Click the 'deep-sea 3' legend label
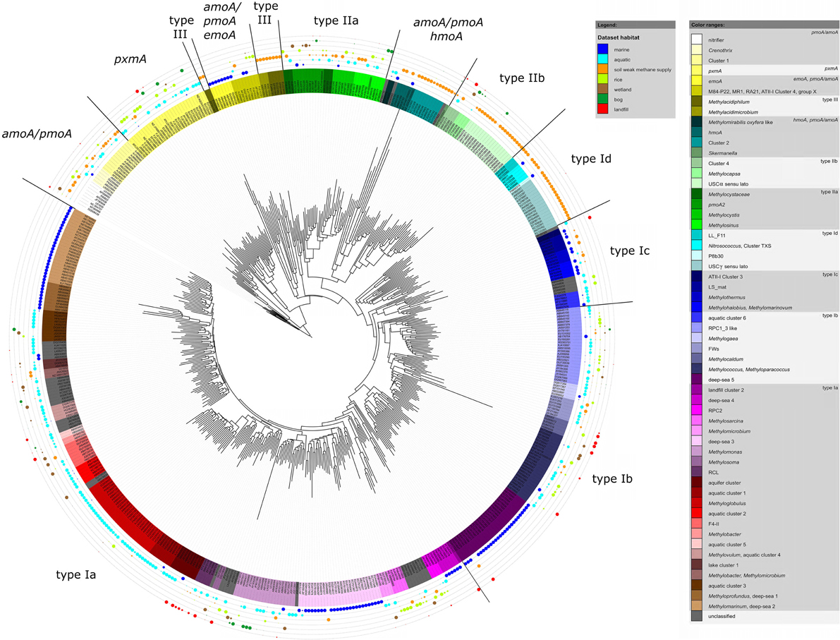Screen dimensions: 840x640 pos(721,442)
